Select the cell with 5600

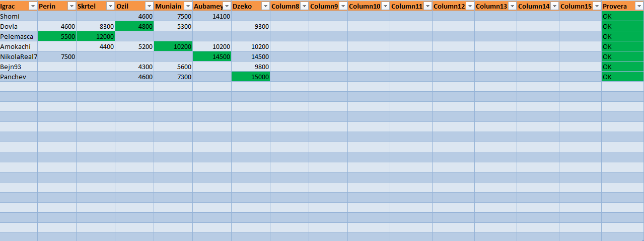coord(173,67)
